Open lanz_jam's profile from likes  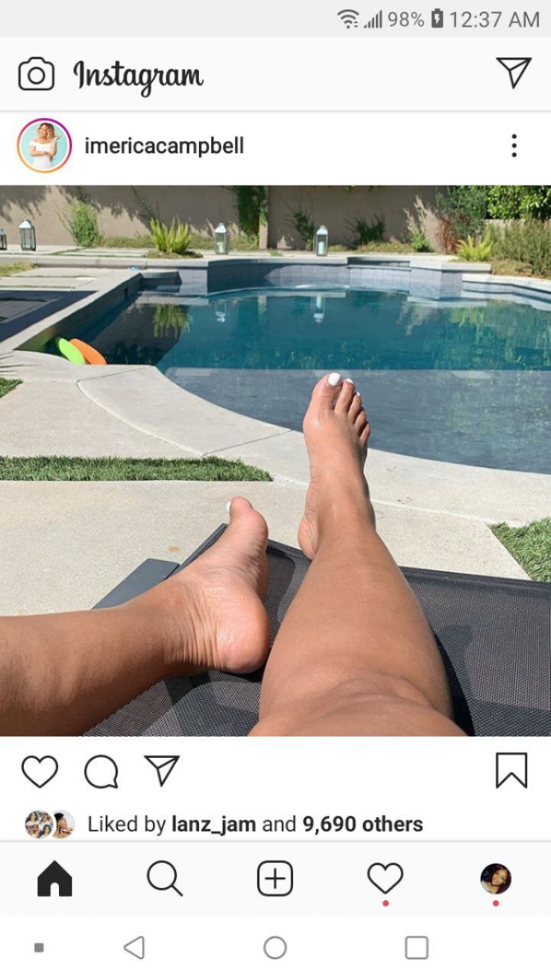(x=214, y=825)
